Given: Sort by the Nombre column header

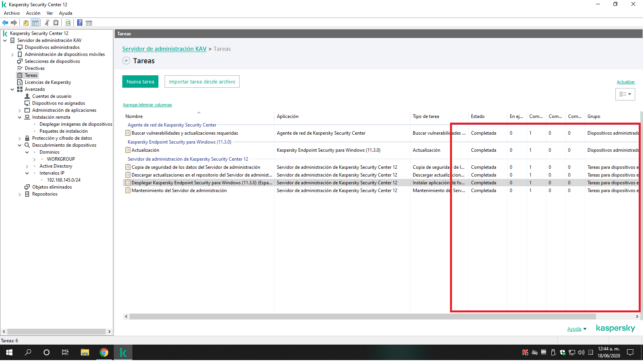Looking at the screenshot, I should pos(198,116).
